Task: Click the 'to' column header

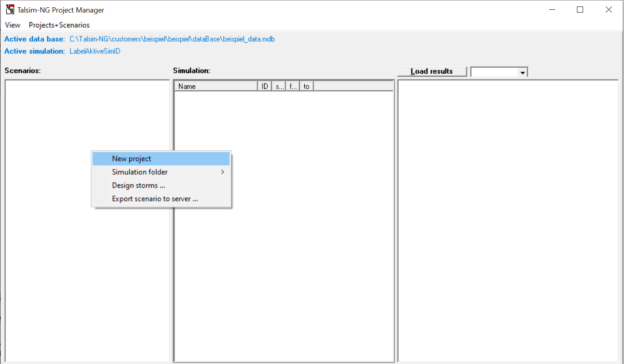Action: [306, 86]
